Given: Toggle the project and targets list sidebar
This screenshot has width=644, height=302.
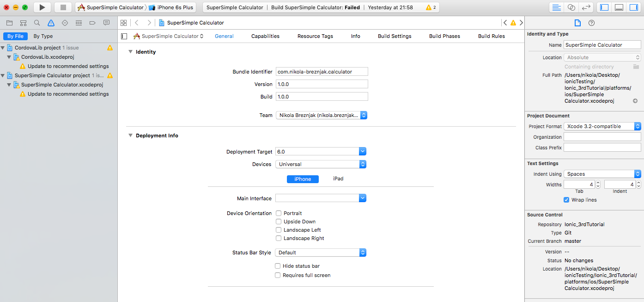Looking at the screenshot, I should click(124, 36).
